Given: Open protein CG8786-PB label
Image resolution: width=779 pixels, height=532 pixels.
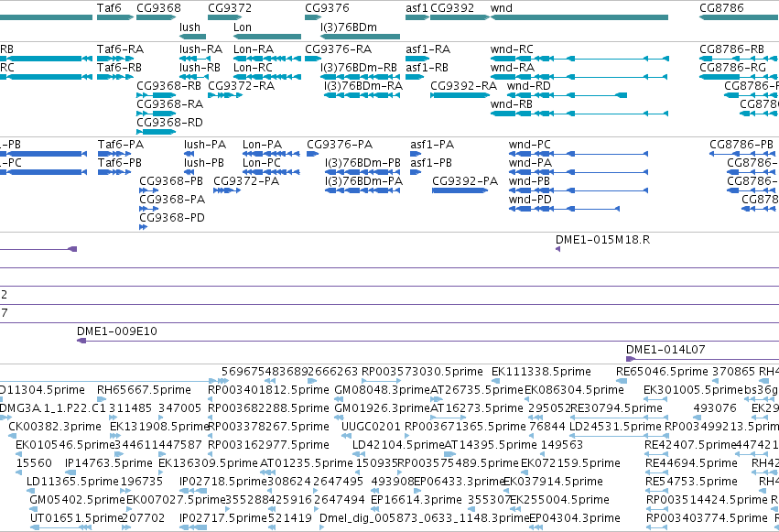Looking at the screenshot, I should coord(741,145).
